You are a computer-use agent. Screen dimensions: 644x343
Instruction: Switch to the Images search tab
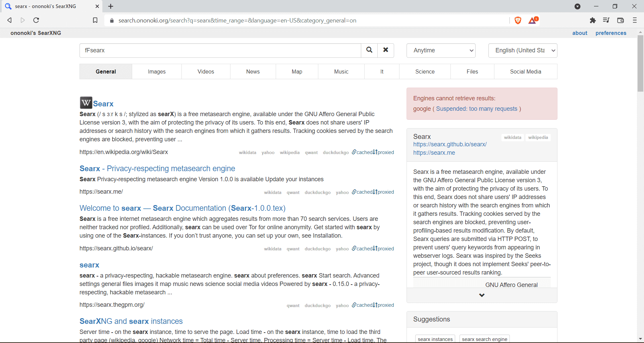(x=157, y=71)
